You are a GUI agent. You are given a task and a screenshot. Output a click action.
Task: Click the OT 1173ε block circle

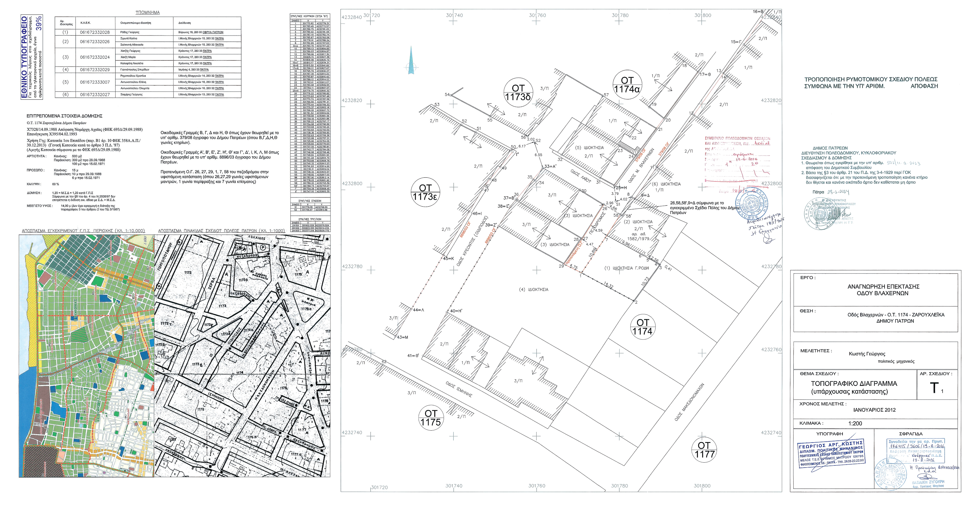(425, 192)
